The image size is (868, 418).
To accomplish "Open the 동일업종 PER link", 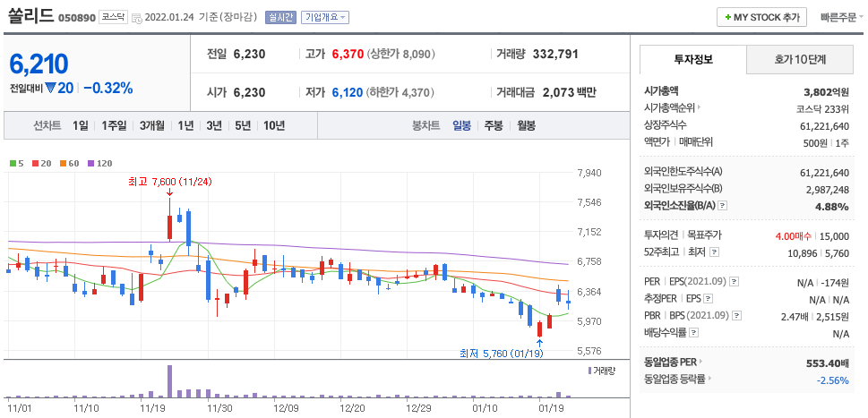I will tap(674, 363).
